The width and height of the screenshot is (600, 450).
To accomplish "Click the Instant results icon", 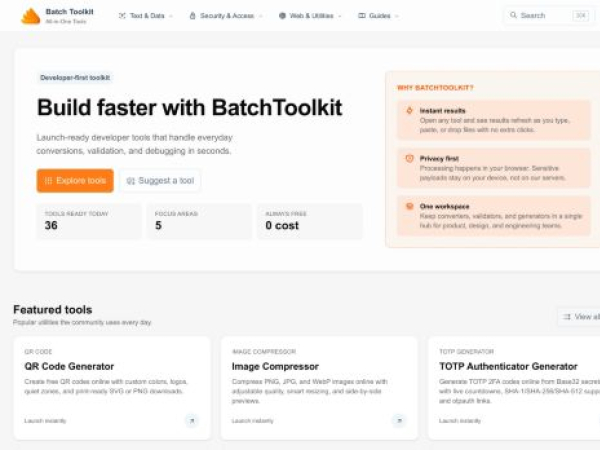I will [409, 111].
